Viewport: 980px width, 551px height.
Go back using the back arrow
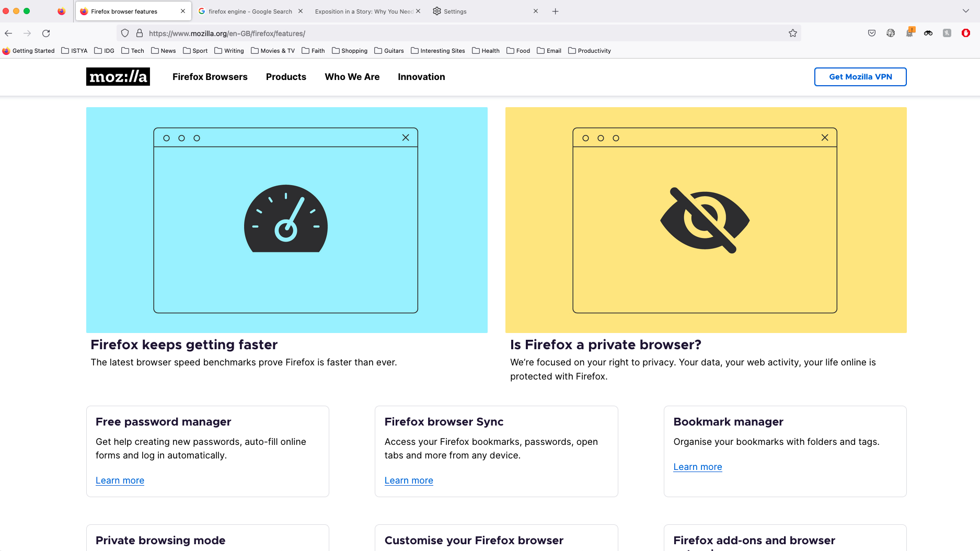pyautogui.click(x=8, y=33)
